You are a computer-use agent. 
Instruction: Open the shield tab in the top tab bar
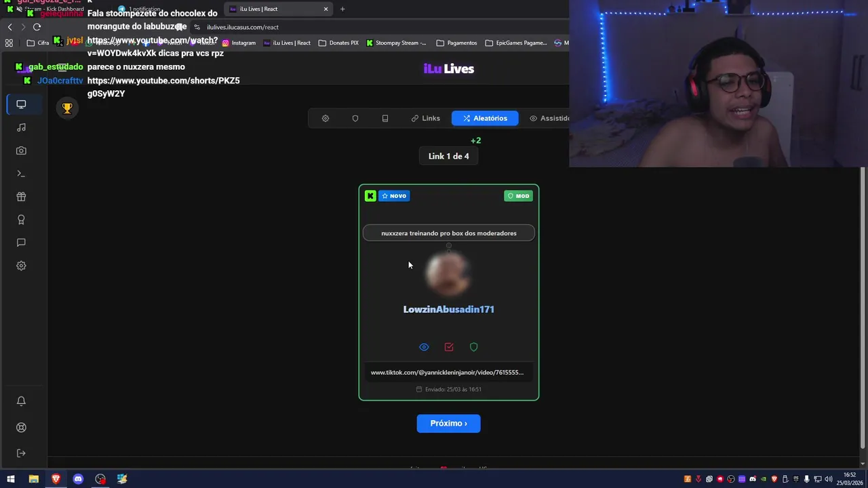355,118
